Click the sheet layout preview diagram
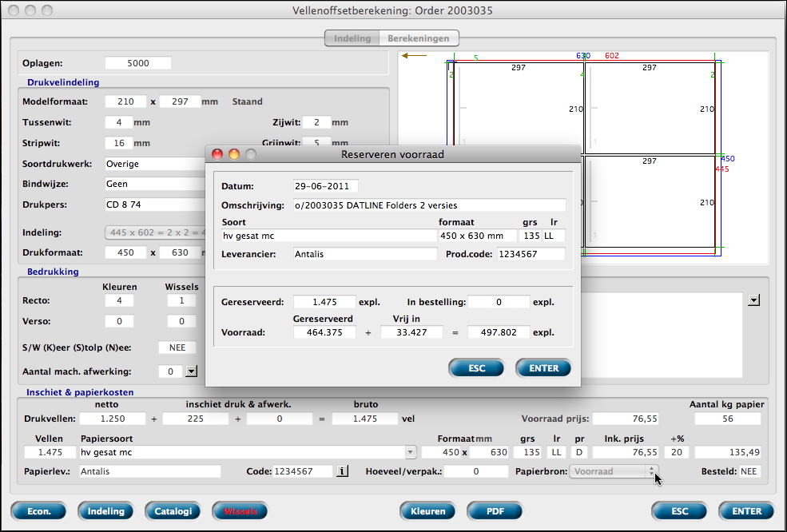Viewport: 787px width, 532px height. click(583, 157)
